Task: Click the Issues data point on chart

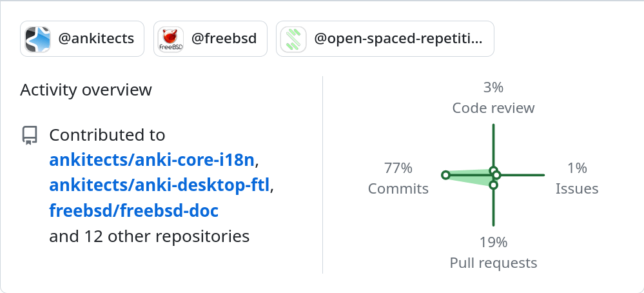Action: 496,175
